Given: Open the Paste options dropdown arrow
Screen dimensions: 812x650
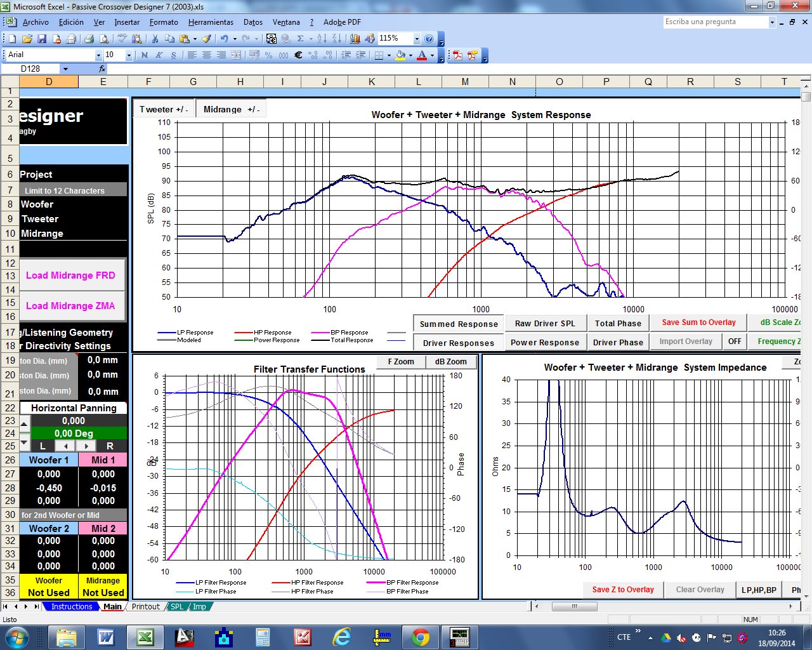Looking at the screenshot, I should pos(195,39).
